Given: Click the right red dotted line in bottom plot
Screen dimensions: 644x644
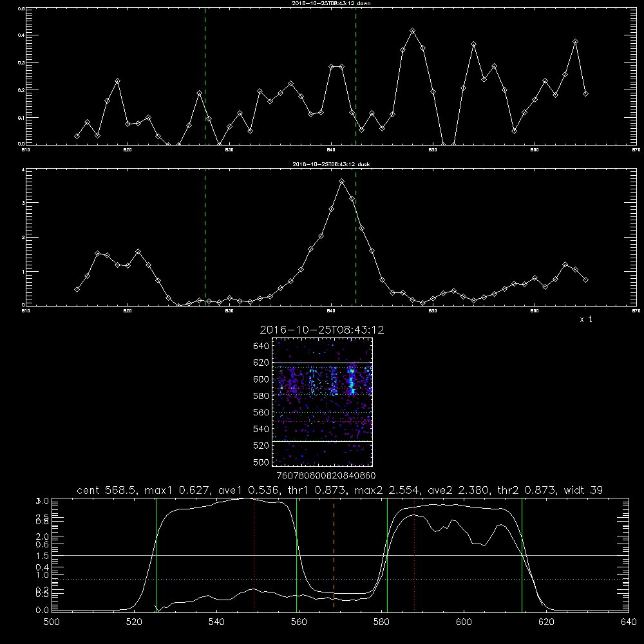Looking at the screenshot, I should 414,554.
